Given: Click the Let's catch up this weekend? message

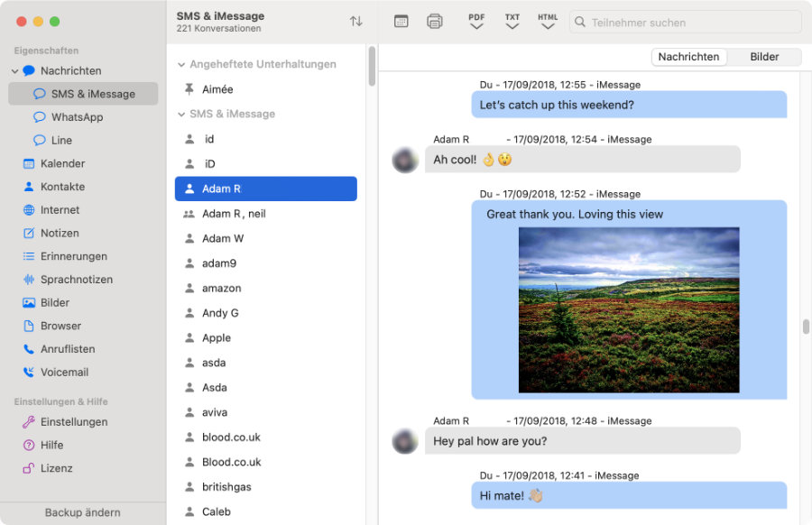Looking at the screenshot, I should pos(629,105).
